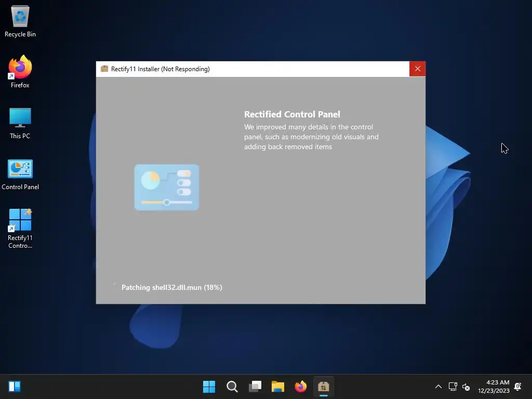The width and height of the screenshot is (532, 399).
Task: Open Task View from the taskbar
Action: [x=255, y=387]
